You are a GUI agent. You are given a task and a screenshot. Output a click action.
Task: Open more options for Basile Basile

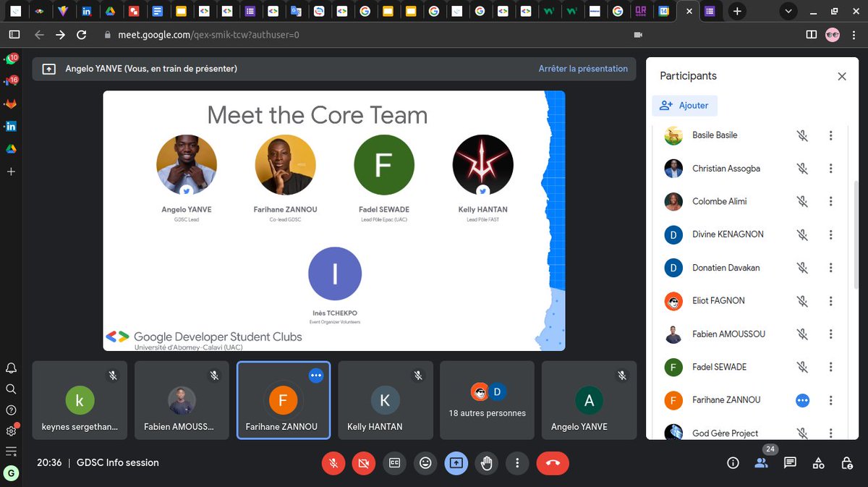pos(831,135)
